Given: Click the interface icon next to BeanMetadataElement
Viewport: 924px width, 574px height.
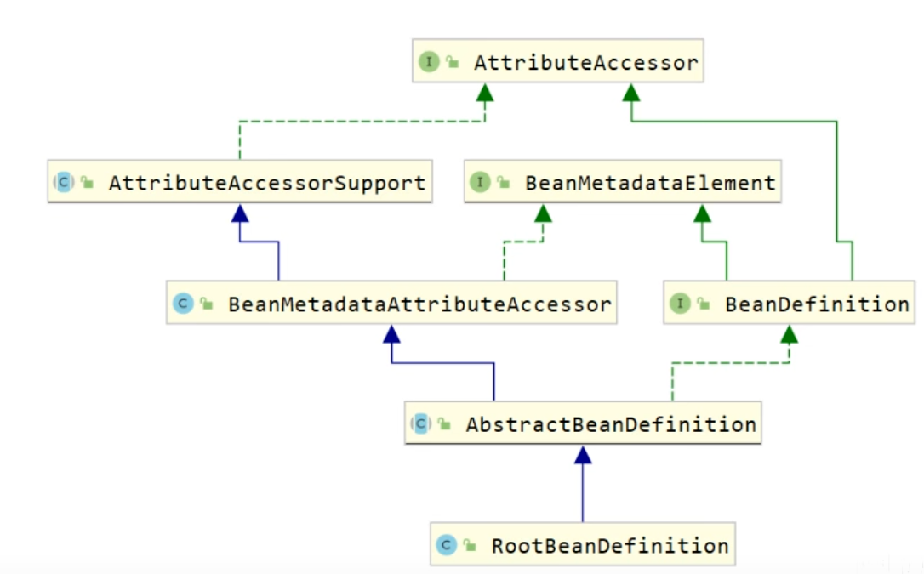Looking at the screenshot, I should tap(480, 183).
